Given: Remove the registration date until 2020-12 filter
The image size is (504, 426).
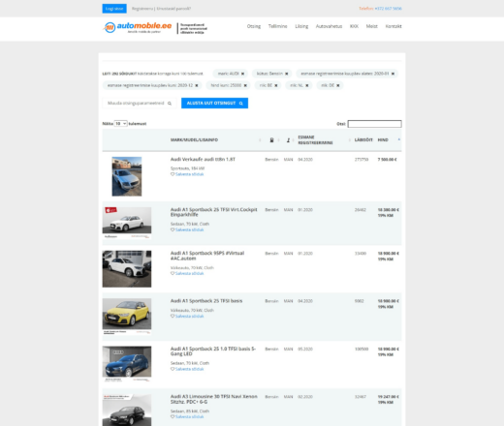Looking at the screenshot, I should coord(197,85).
